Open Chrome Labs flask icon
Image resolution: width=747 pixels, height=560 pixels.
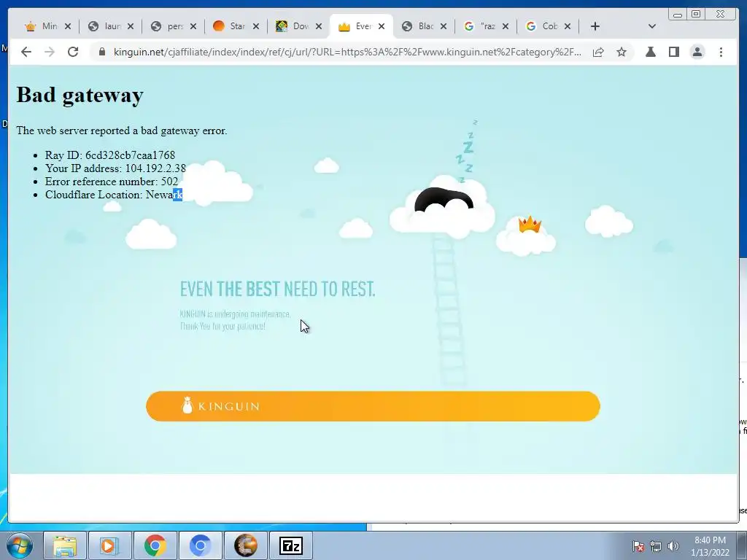click(x=650, y=52)
